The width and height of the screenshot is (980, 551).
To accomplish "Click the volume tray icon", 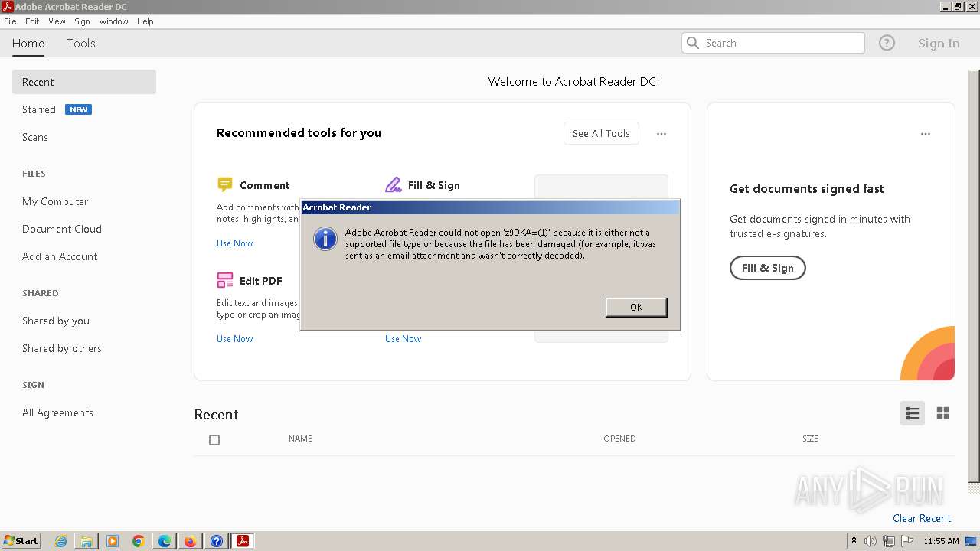I will coord(871,541).
